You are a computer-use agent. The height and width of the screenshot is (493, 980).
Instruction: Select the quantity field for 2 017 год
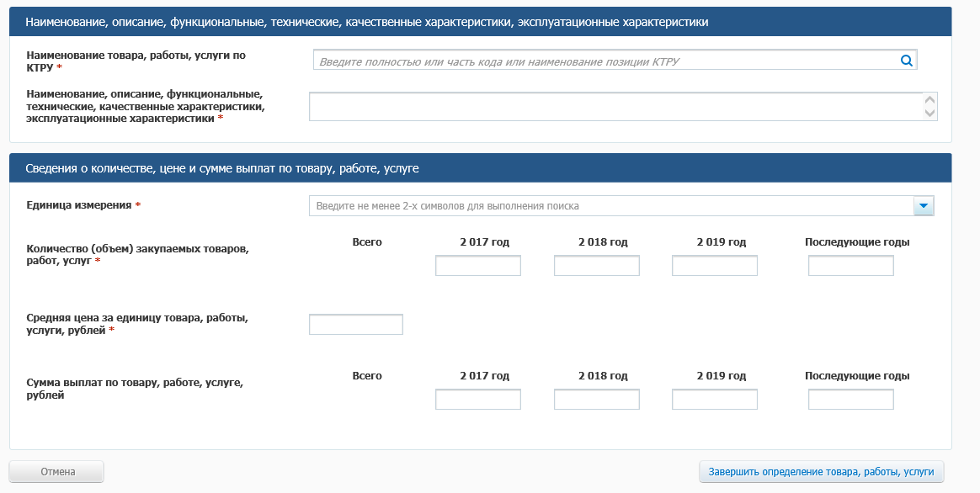pos(478,266)
